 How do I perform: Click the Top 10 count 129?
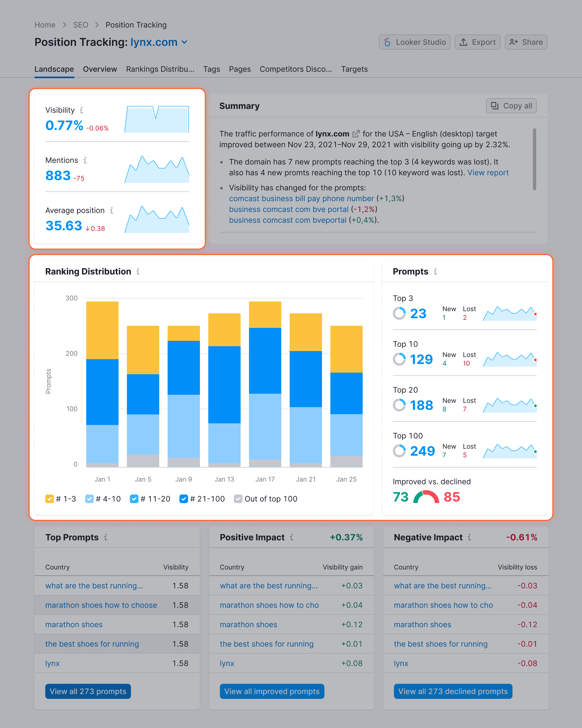421,359
